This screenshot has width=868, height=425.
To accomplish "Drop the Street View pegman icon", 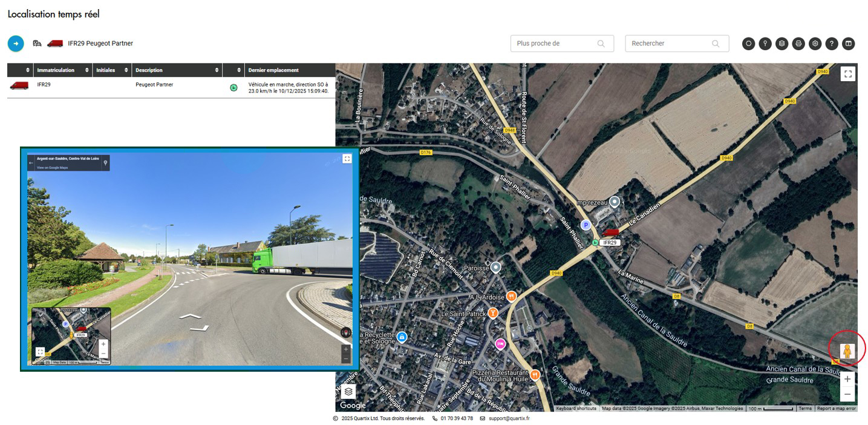I will tap(848, 351).
